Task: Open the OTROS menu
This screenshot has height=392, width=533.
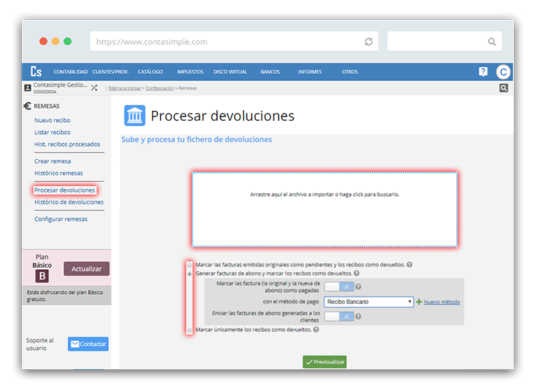Action: pyautogui.click(x=350, y=72)
